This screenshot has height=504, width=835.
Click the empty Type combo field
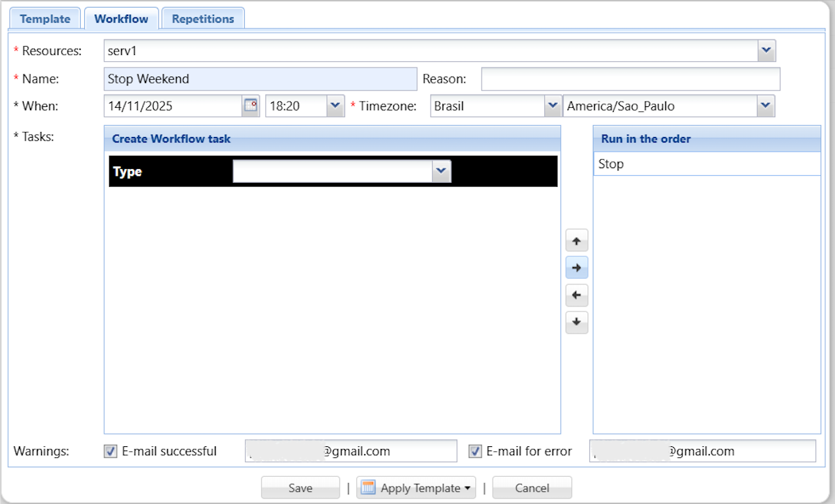(x=333, y=172)
